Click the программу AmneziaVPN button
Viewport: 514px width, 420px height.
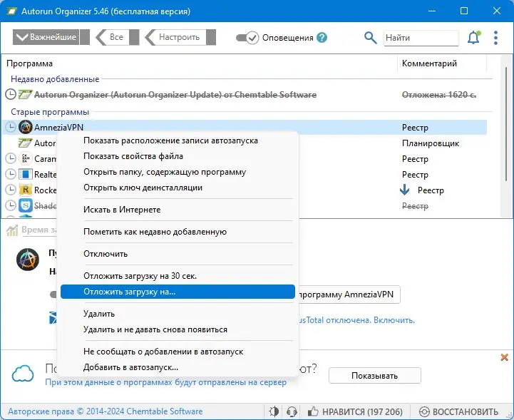[x=348, y=294]
